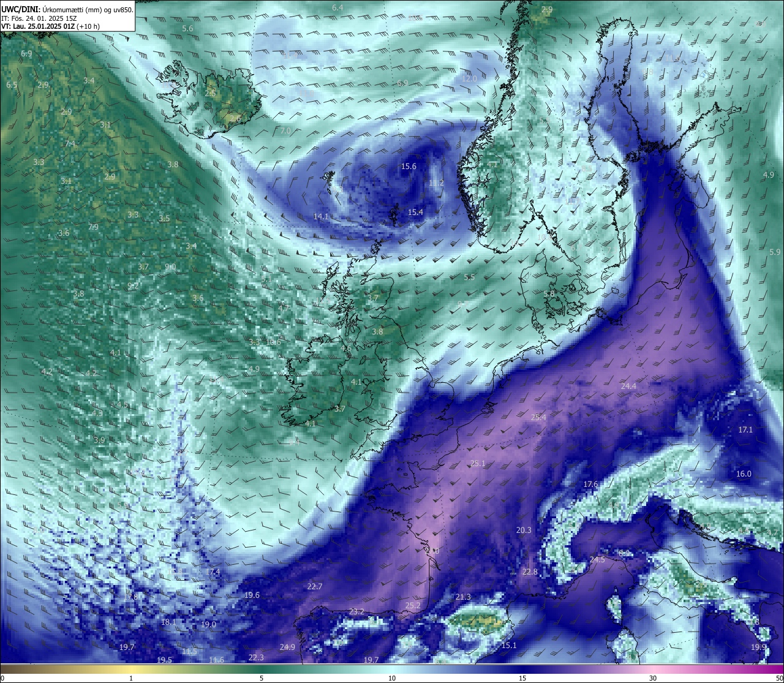
Task: Click the '25.4' value over Germany
Action: (x=538, y=417)
